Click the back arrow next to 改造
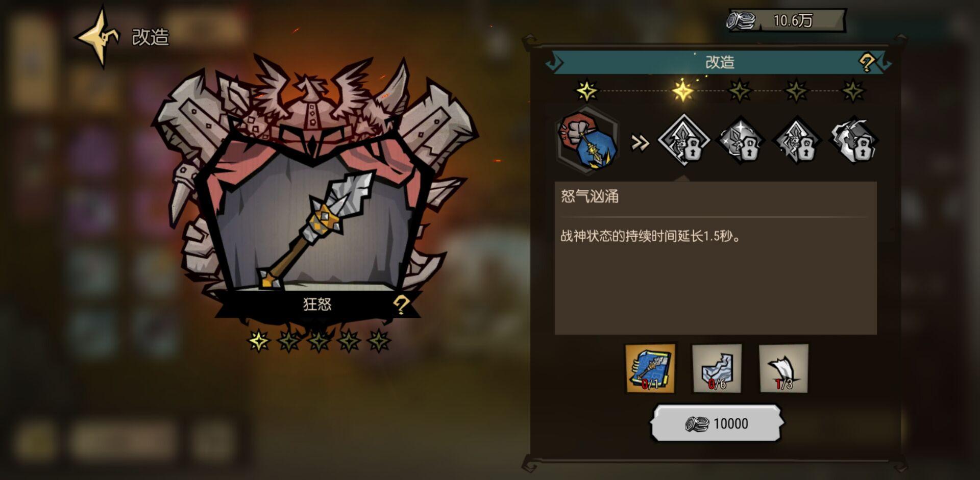This screenshot has width=980, height=480. pos(97,37)
